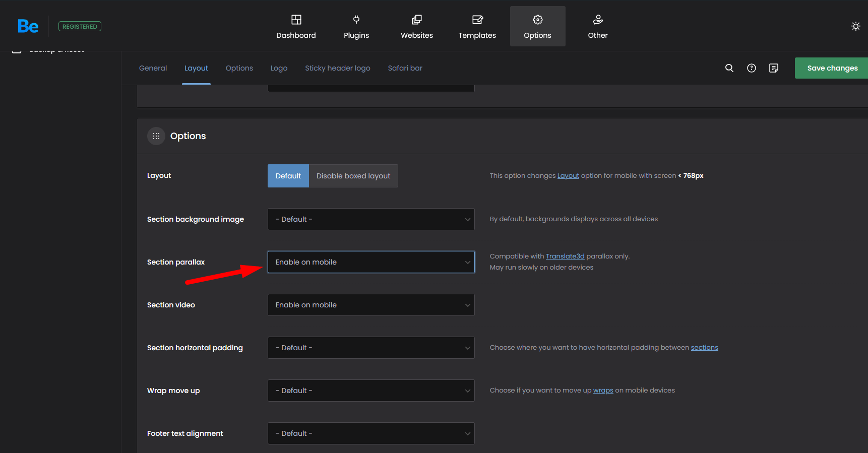
Task: Select Disable boxed layout option
Action: click(x=353, y=176)
